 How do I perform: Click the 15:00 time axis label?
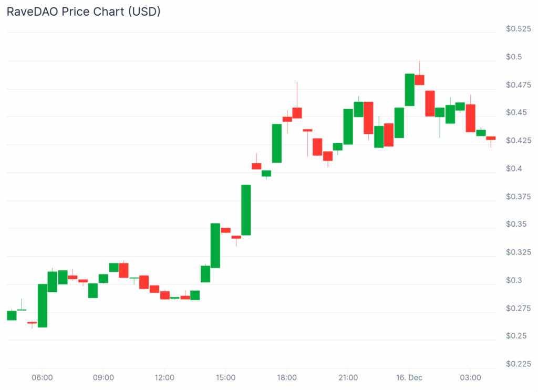tap(225, 378)
